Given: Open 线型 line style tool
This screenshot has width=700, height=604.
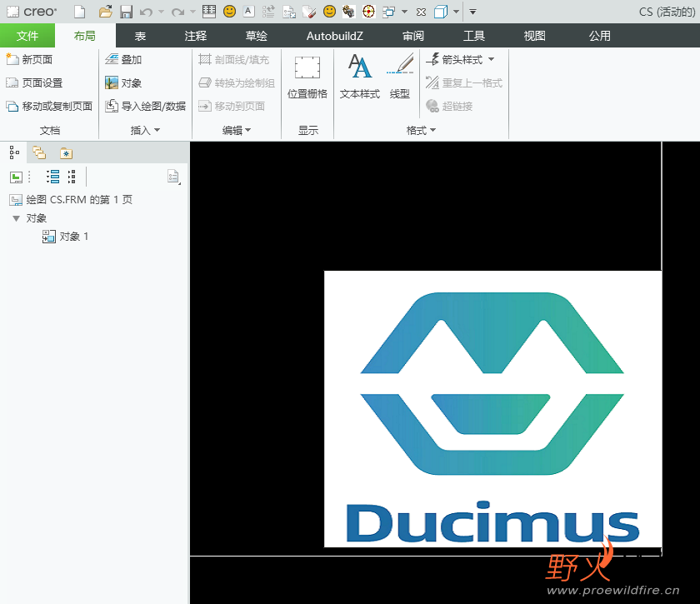Looking at the screenshot, I should pos(400,77).
